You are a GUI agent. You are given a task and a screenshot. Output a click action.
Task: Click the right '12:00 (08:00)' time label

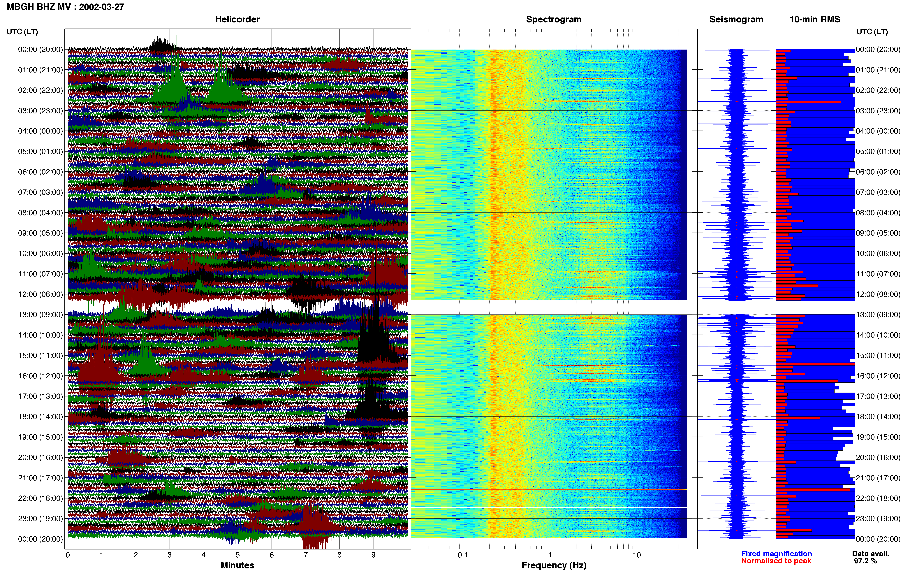click(x=878, y=294)
